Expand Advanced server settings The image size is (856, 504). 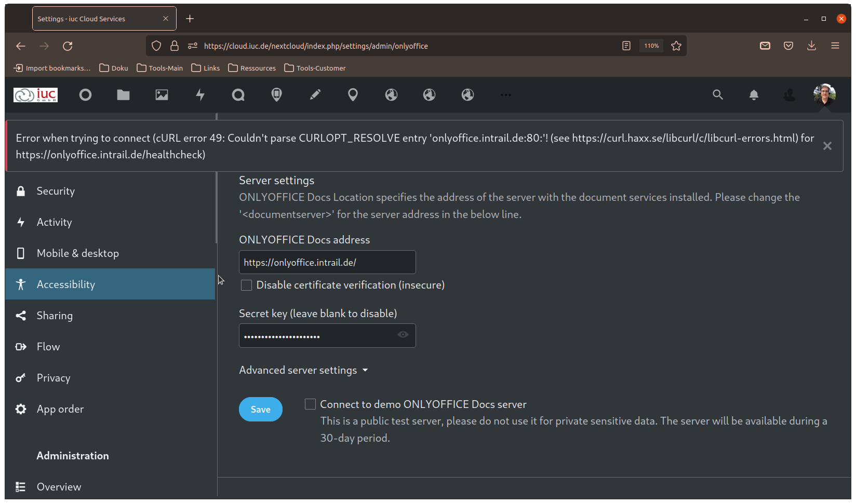[304, 370]
